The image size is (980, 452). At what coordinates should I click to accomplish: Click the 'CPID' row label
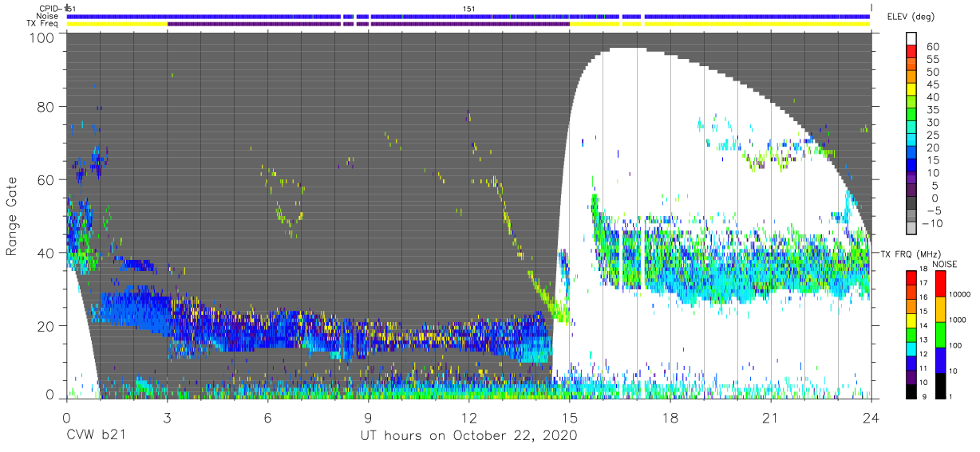point(50,8)
